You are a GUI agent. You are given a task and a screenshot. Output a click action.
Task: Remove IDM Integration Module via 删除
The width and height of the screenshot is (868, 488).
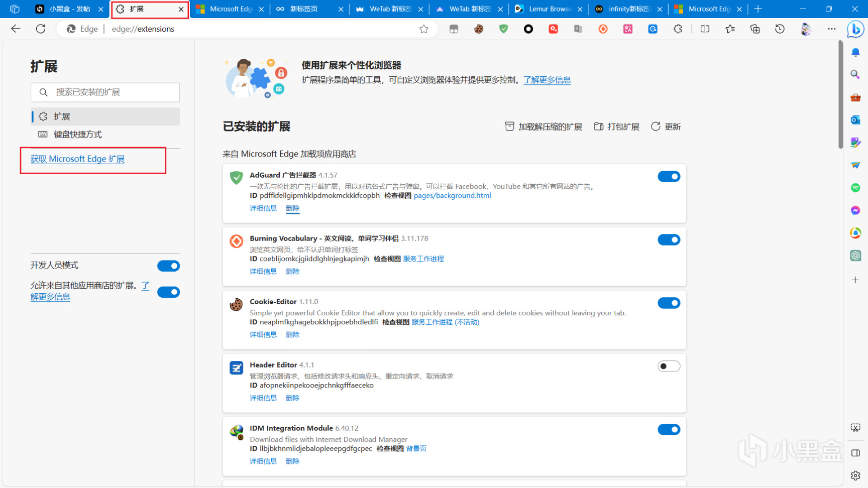tap(292, 461)
